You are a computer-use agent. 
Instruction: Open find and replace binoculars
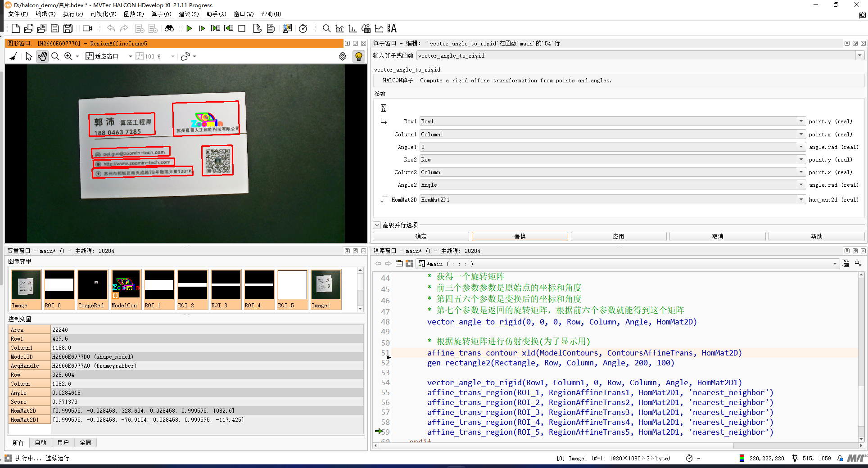(169, 28)
